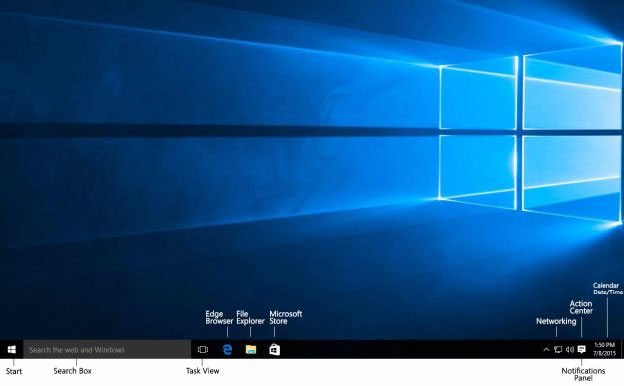Open the Windows Start menu
This screenshot has width=624, height=386.
12,350
